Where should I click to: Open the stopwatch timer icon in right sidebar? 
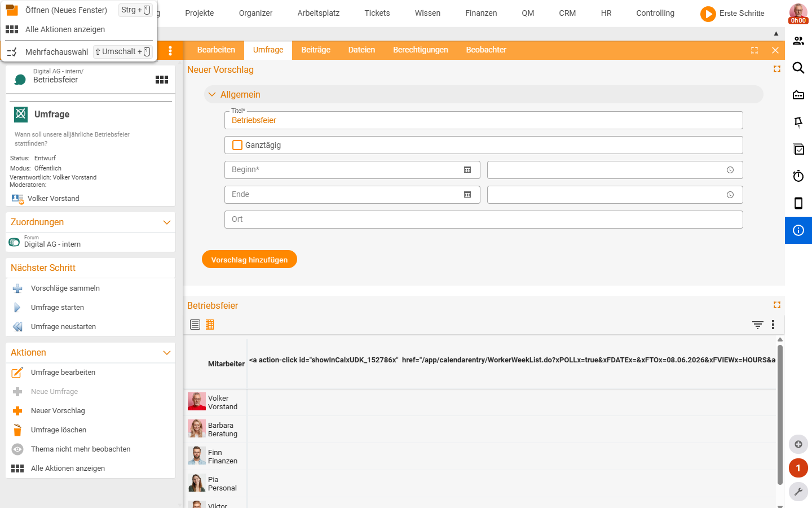pos(798,176)
